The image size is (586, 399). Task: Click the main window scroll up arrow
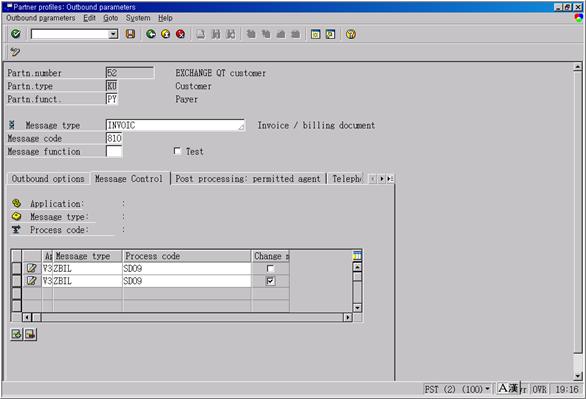pyautogui.click(x=578, y=67)
